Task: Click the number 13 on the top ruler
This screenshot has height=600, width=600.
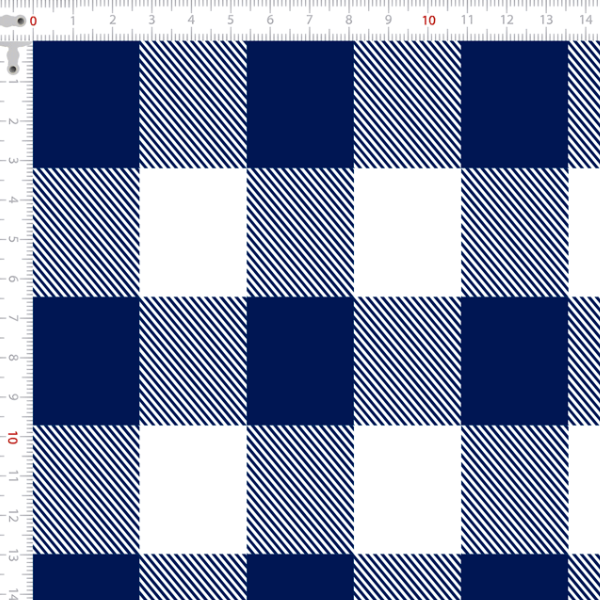Action: click(x=546, y=19)
